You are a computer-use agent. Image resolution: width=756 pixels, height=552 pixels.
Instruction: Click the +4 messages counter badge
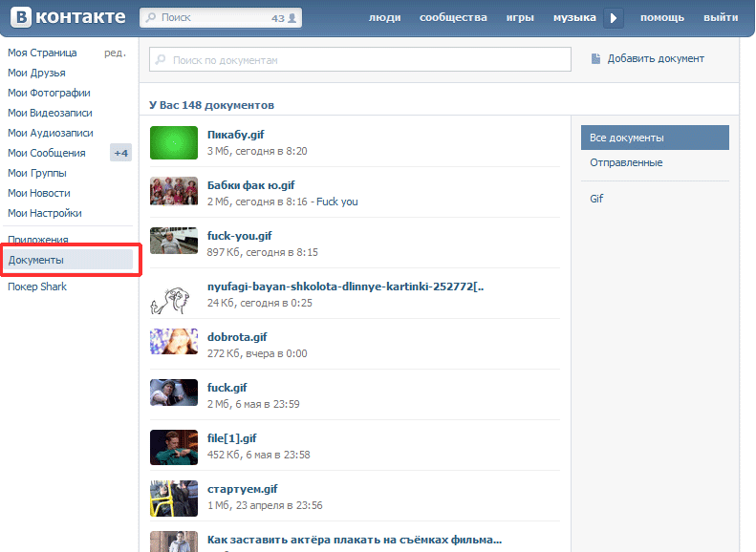point(120,153)
